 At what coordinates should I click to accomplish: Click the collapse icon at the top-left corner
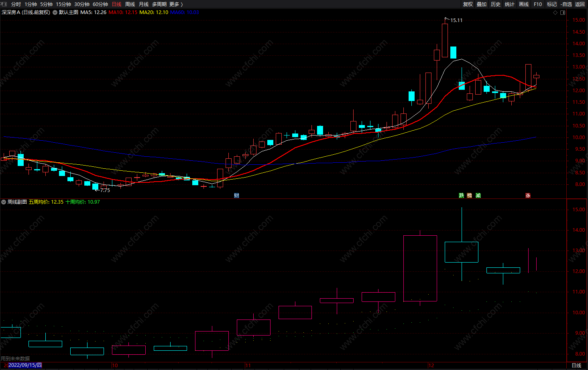[x=4, y=4]
